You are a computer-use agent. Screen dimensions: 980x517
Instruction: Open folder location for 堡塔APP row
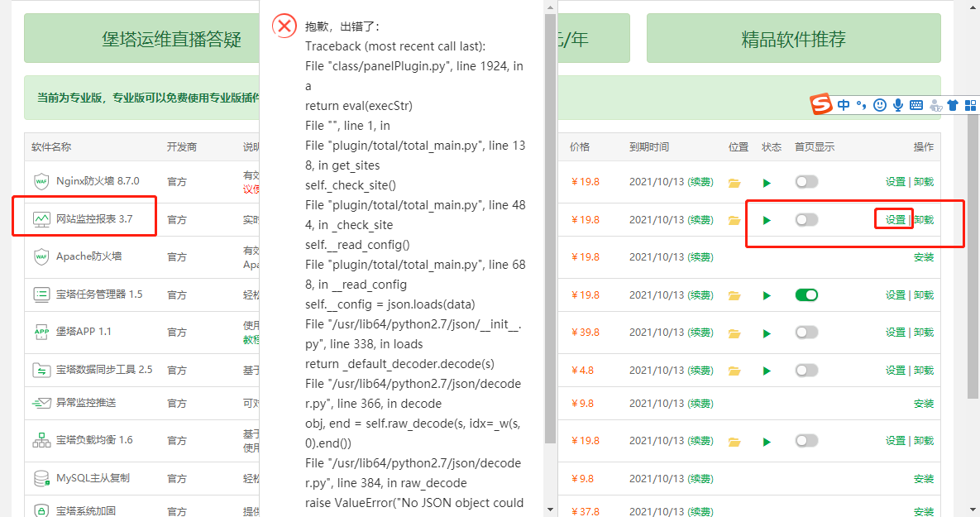(734, 333)
